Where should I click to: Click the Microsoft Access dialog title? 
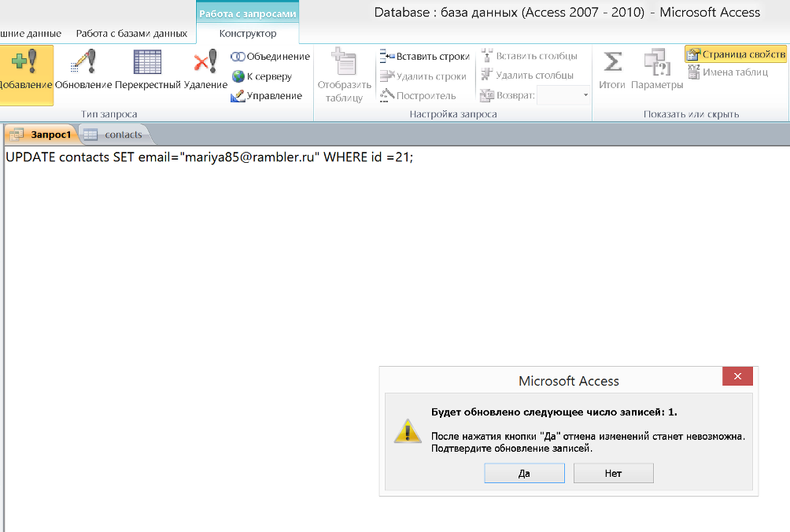tap(568, 382)
